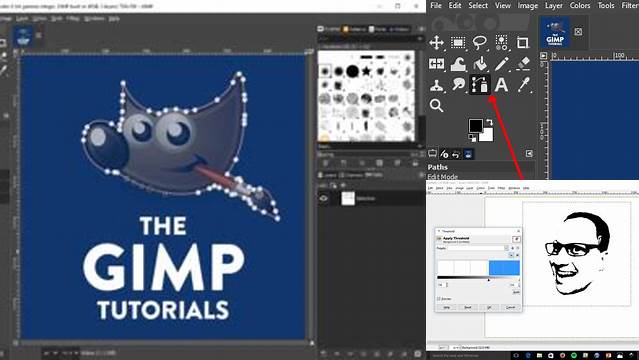Image resolution: width=639 pixels, height=360 pixels.
Task: Choose the Color Picker eyedropper tool
Action: (524, 85)
